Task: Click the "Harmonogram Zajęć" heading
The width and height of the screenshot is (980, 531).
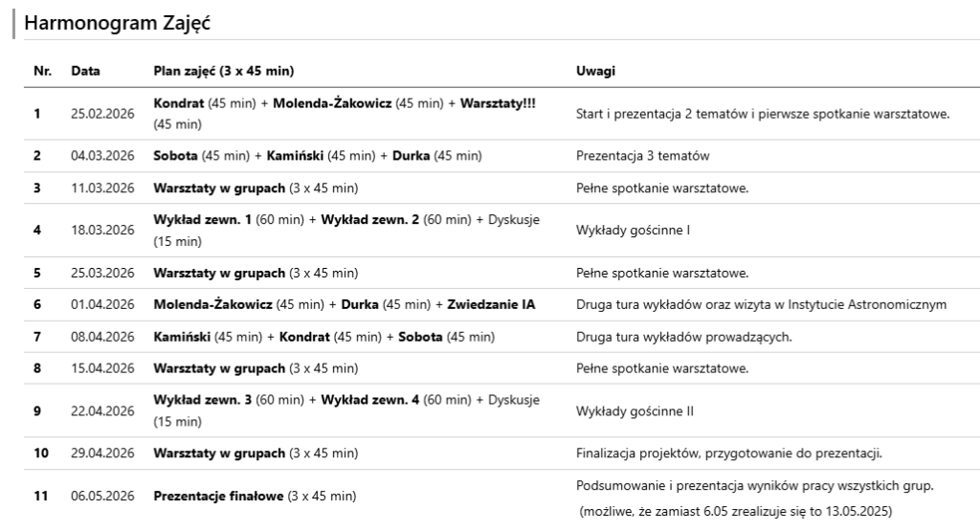Action: pos(119,24)
